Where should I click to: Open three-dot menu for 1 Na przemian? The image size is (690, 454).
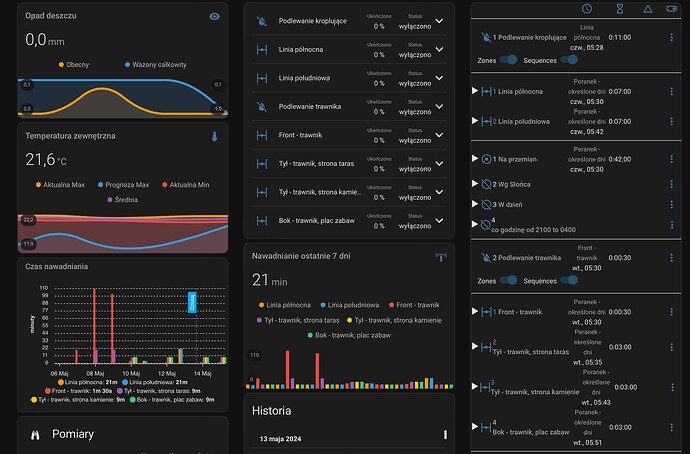pos(672,159)
